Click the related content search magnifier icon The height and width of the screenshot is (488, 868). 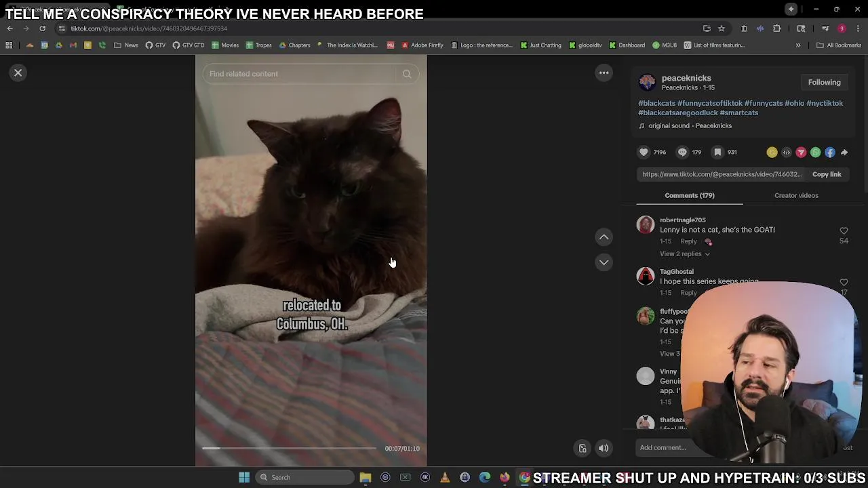(407, 74)
